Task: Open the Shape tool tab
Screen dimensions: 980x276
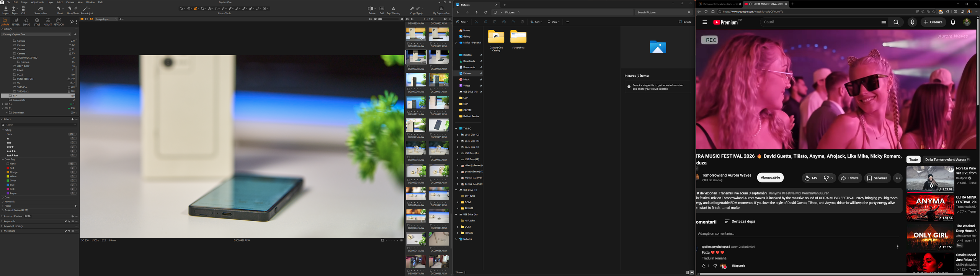Action: point(26,22)
